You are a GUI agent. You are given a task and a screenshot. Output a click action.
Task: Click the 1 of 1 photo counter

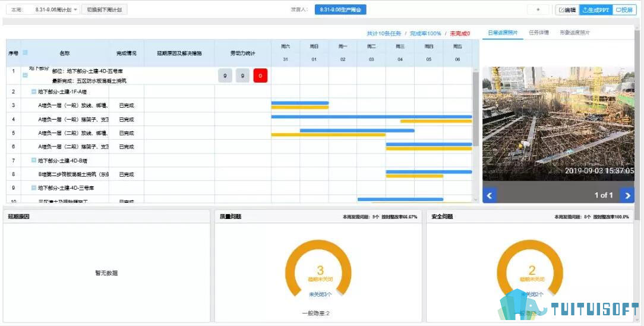pos(604,195)
